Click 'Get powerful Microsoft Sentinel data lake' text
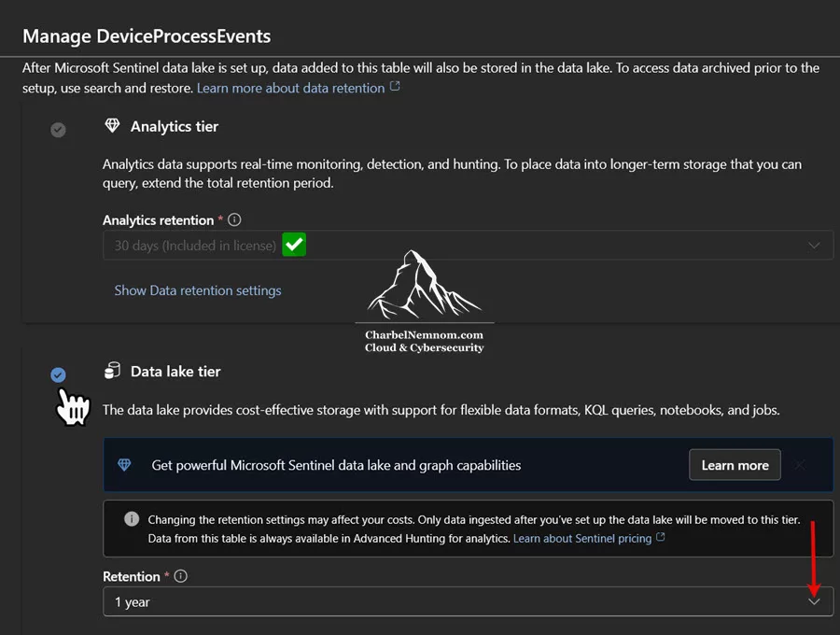Screen dimensions: 840x635 pos(336,465)
